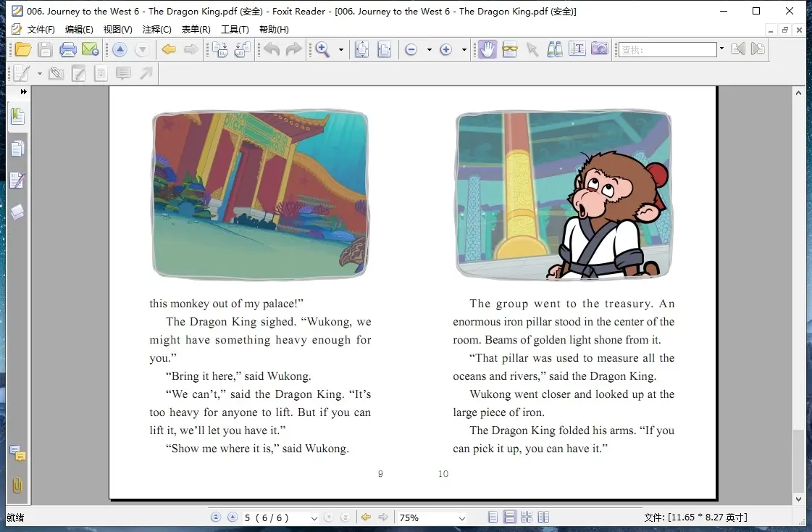Toggle two-page facing layout

543,518
